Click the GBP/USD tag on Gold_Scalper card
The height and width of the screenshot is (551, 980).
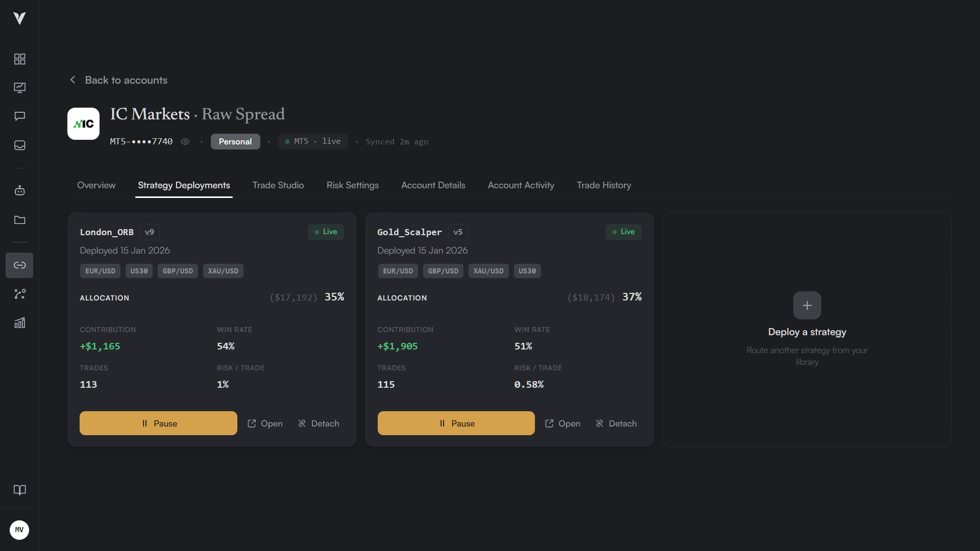click(x=443, y=271)
